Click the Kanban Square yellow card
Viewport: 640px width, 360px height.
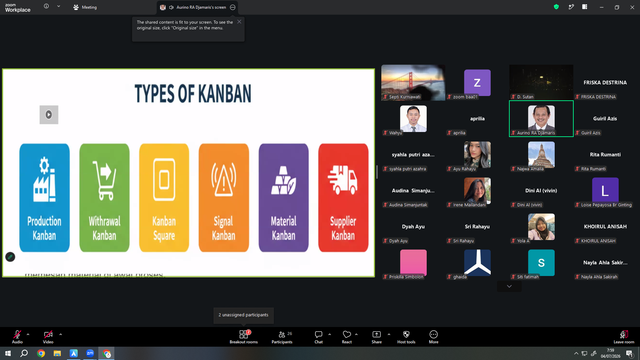[164, 198]
